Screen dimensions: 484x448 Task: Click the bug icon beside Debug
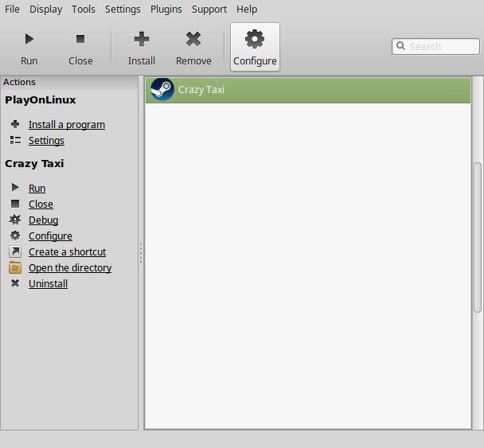[x=15, y=220]
